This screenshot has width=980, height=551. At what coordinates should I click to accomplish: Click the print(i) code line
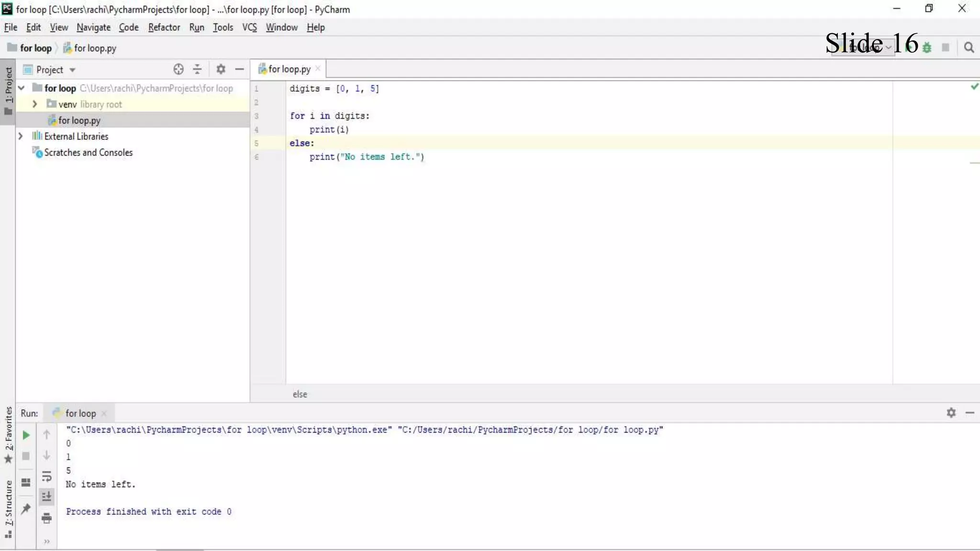coord(329,130)
